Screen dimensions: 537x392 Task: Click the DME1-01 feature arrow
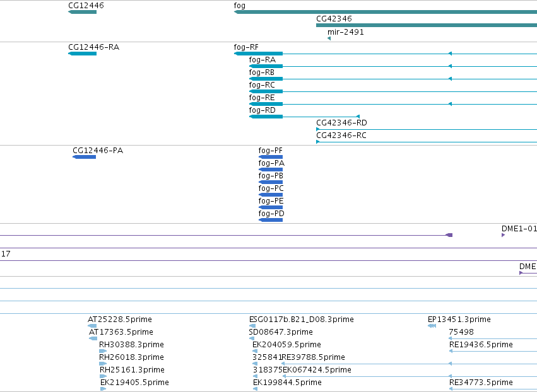pyautogui.click(x=503, y=235)
